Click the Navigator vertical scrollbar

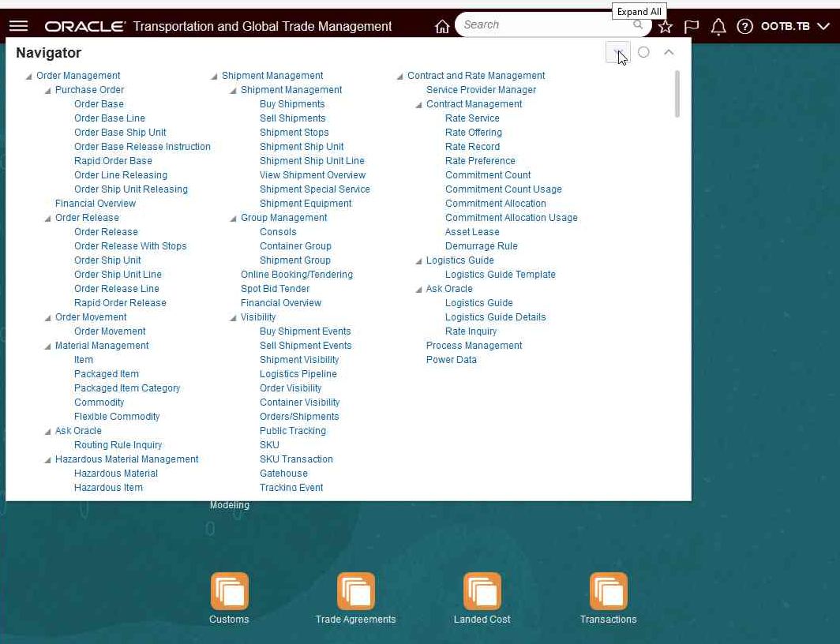(x=677, y=94)
